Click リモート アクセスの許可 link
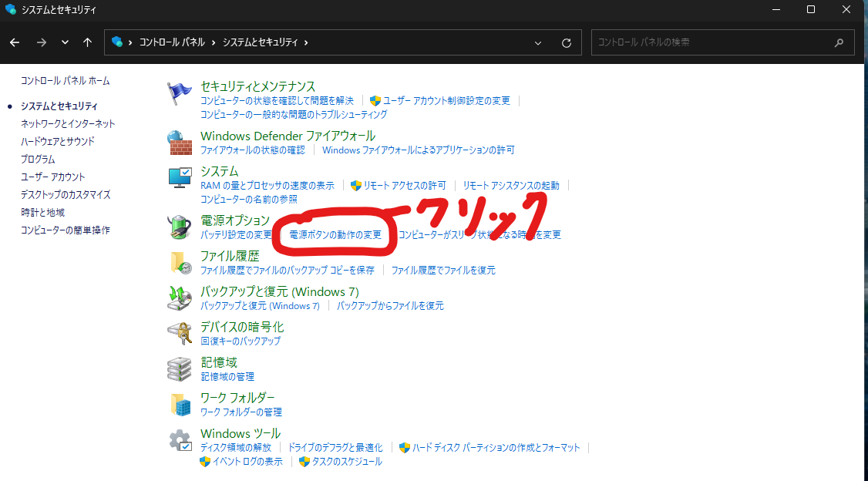The height and width of the screenshot is (481, 868). tap(405, 186)
